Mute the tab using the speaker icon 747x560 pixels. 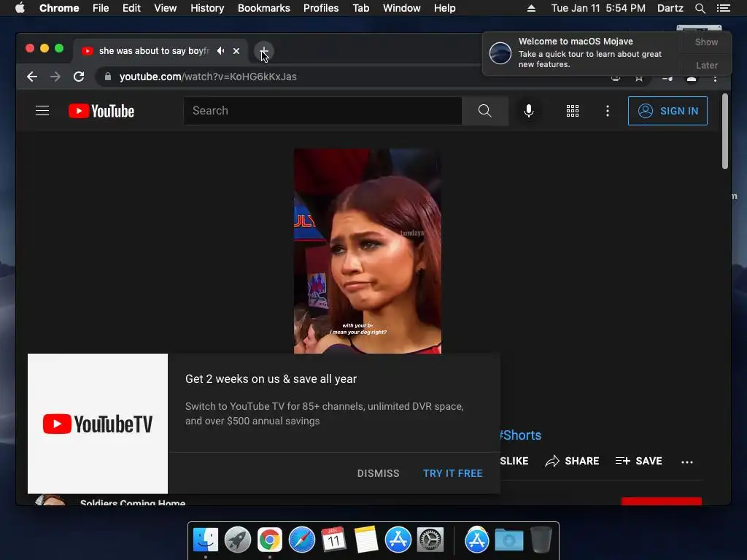click(220, 50)
